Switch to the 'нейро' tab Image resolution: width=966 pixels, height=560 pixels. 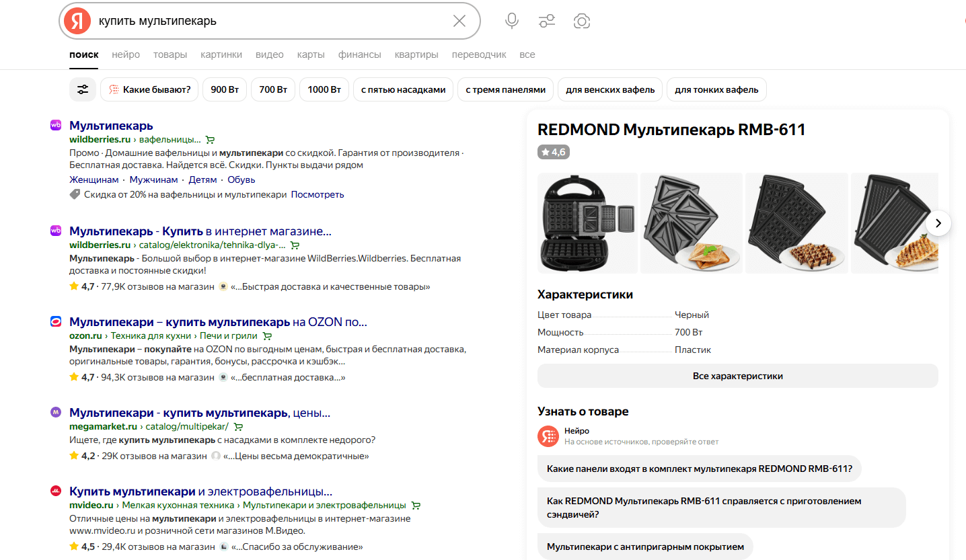pos(126,54)
